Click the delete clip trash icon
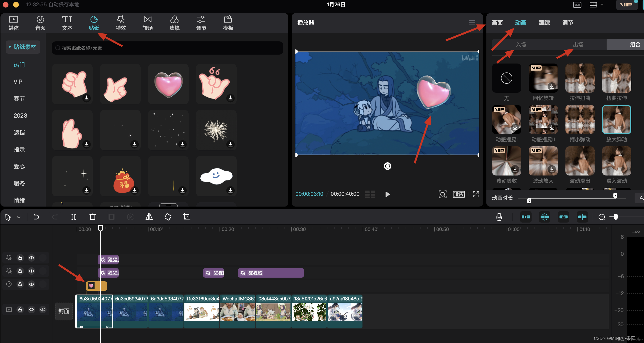 coord(92,217)
